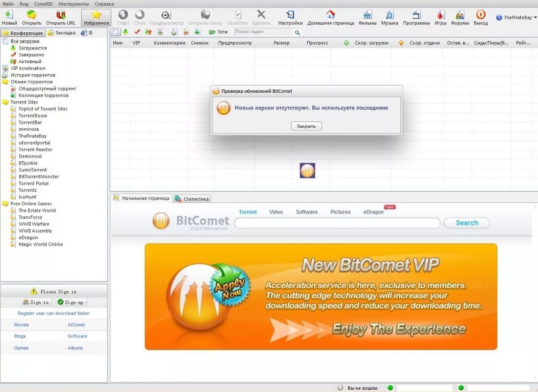Screen dimensions: 538x392
Task: Collapse the Free Online Games folder
Action: click(x=5, y=204)
